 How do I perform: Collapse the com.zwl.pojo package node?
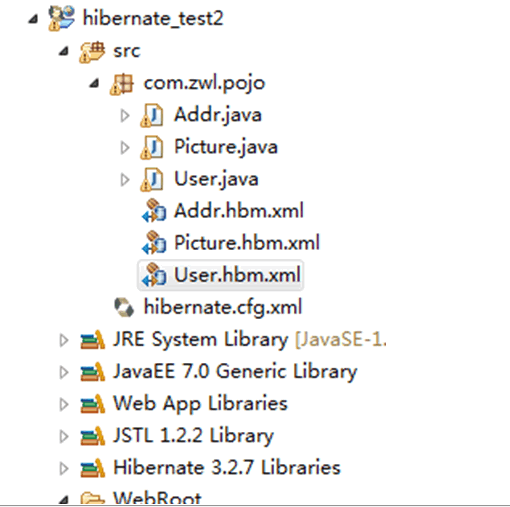click(x=94, y=83)
